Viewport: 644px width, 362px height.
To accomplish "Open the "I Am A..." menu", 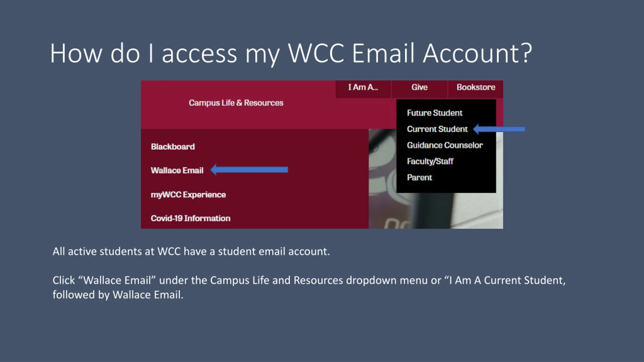I will point(363,87).
